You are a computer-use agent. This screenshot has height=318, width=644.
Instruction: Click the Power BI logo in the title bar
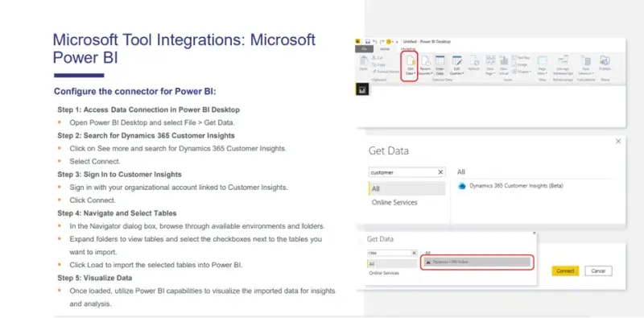point(357,42)
